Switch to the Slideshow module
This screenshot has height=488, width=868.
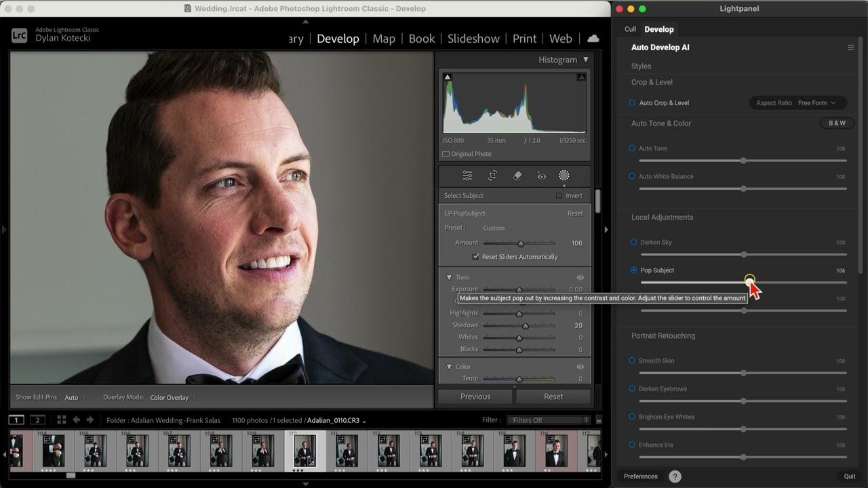pyautogui.click(x=473, y=39)
